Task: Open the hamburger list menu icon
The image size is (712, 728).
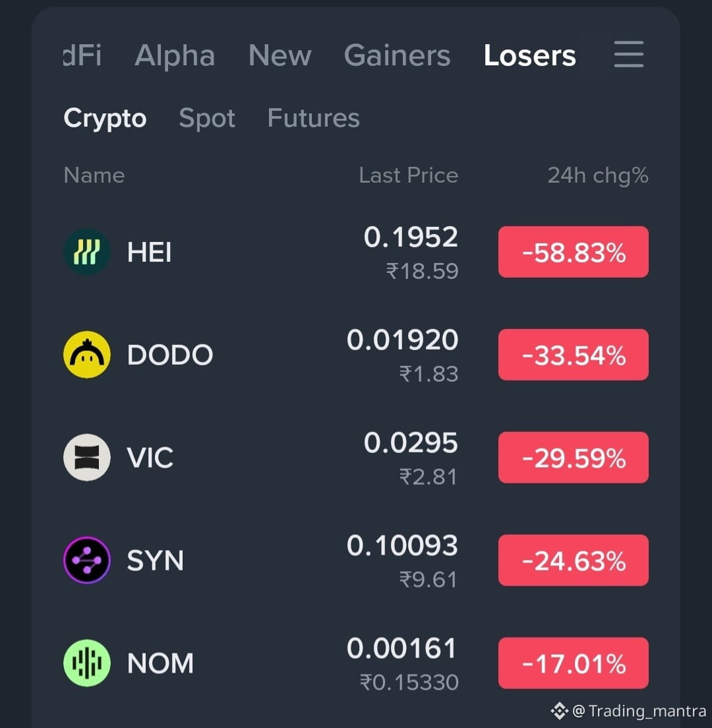Action: pyautogui.click(x=628, y=54)
